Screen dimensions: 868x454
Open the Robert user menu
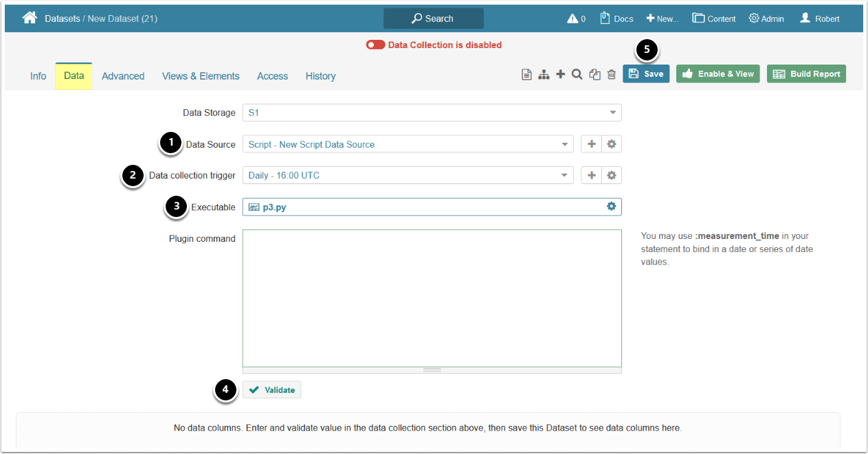(820, 19)
